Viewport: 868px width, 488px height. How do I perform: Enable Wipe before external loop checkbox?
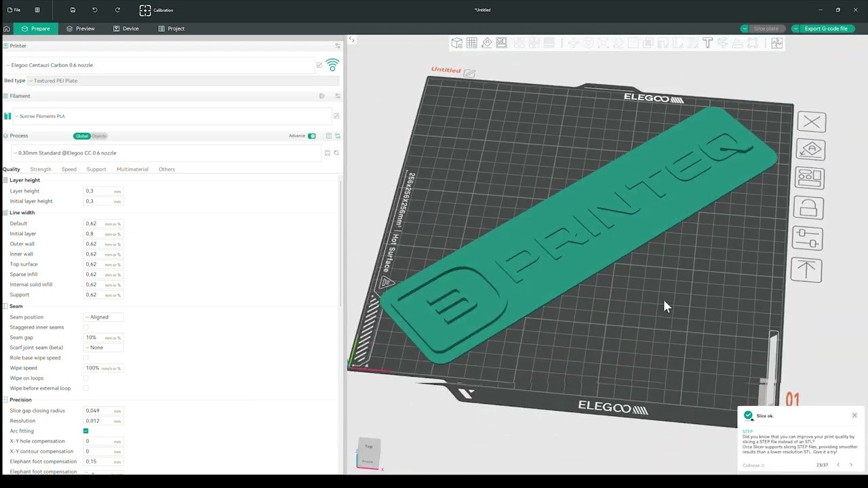85,388
